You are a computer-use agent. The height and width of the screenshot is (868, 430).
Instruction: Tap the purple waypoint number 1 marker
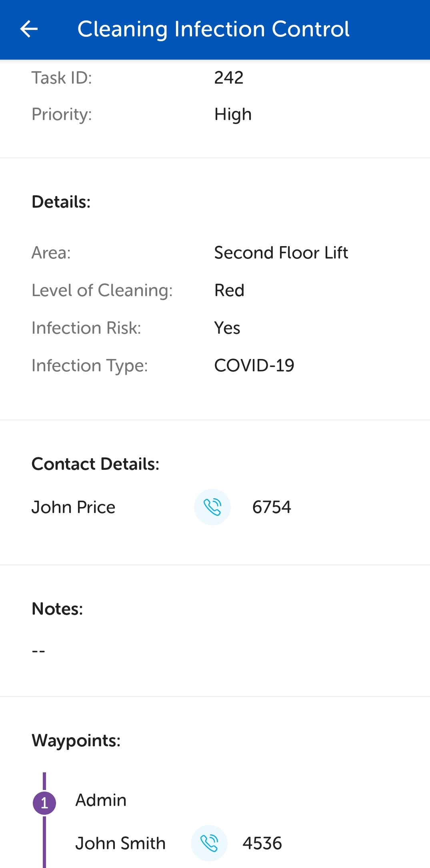pos(44,803)
